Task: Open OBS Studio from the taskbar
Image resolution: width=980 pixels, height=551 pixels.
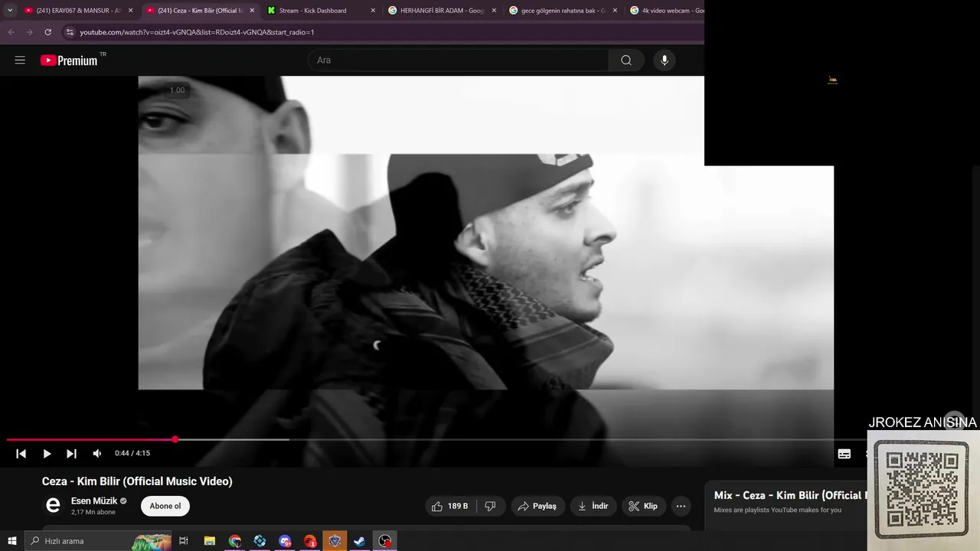Action: [385, 541]
